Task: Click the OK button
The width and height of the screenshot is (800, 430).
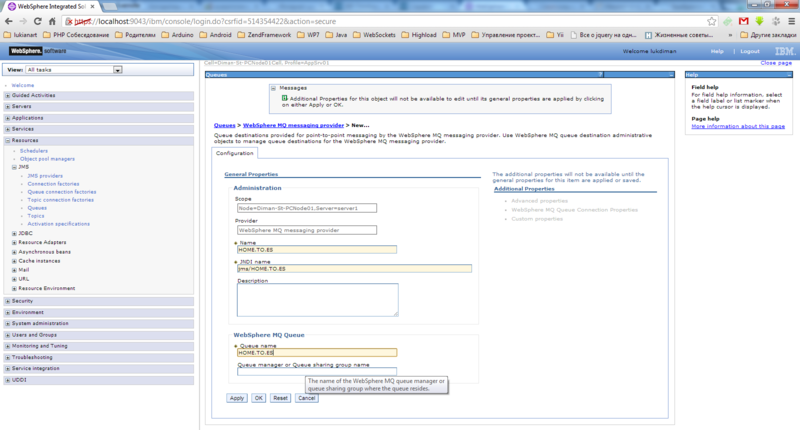Action: [x=259, y=398]
